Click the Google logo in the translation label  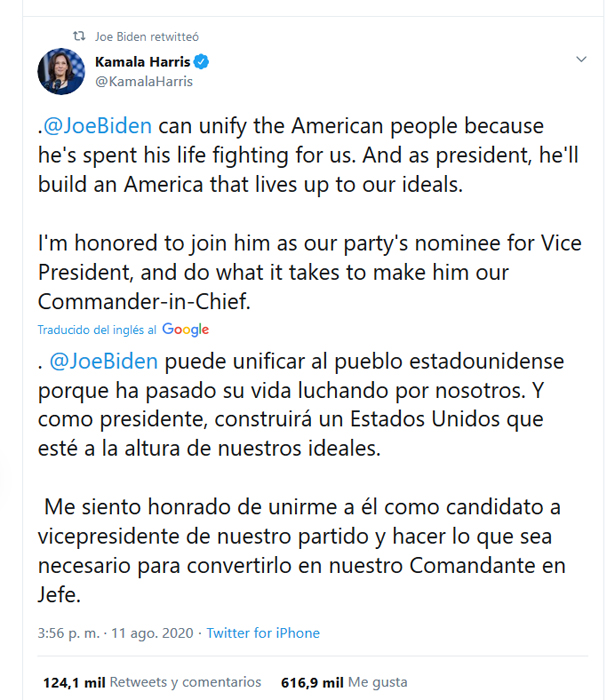click(185, 329)
